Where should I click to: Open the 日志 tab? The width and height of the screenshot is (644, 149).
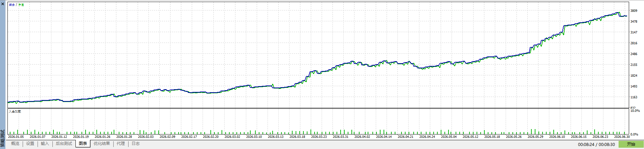click(136, 144)
